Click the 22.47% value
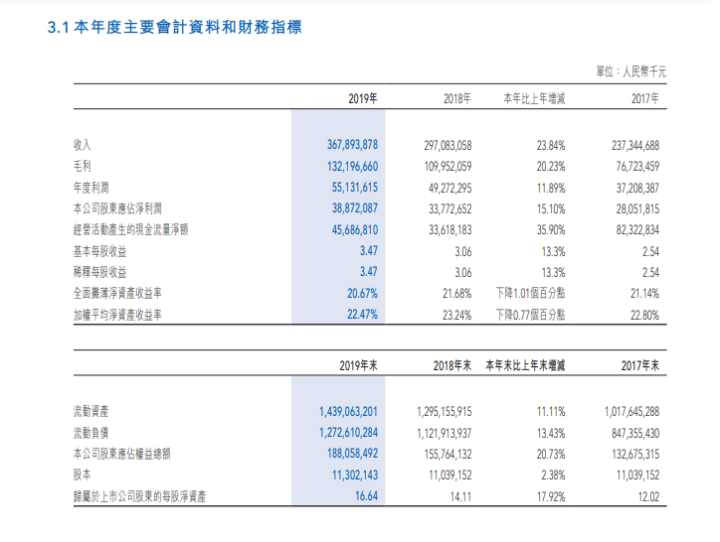 click(x=362, y=315)
